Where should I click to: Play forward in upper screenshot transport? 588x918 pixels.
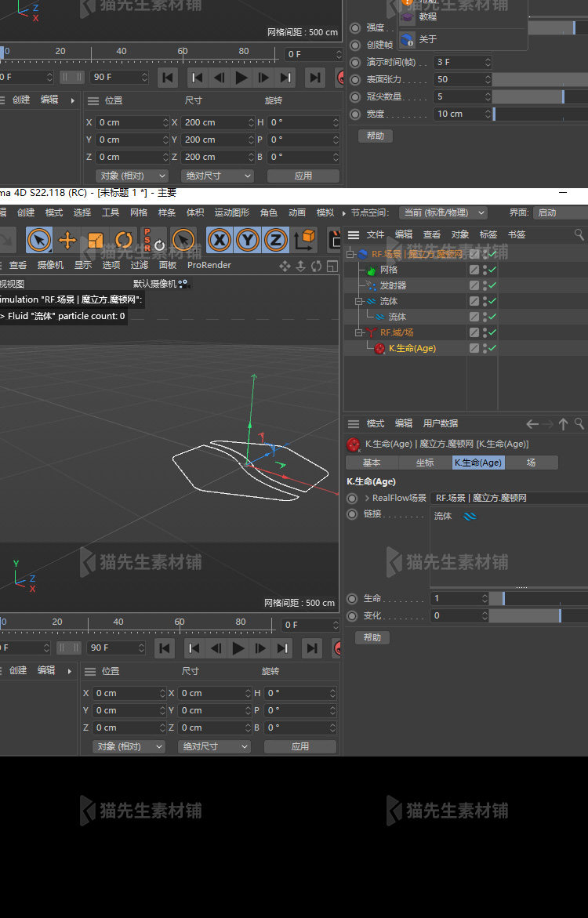(x=241, y=78)
